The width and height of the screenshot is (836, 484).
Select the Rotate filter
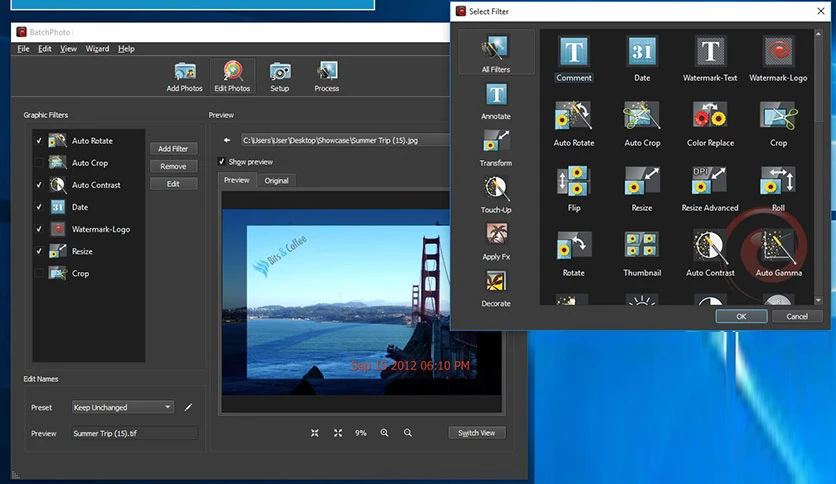coord(574,254)
